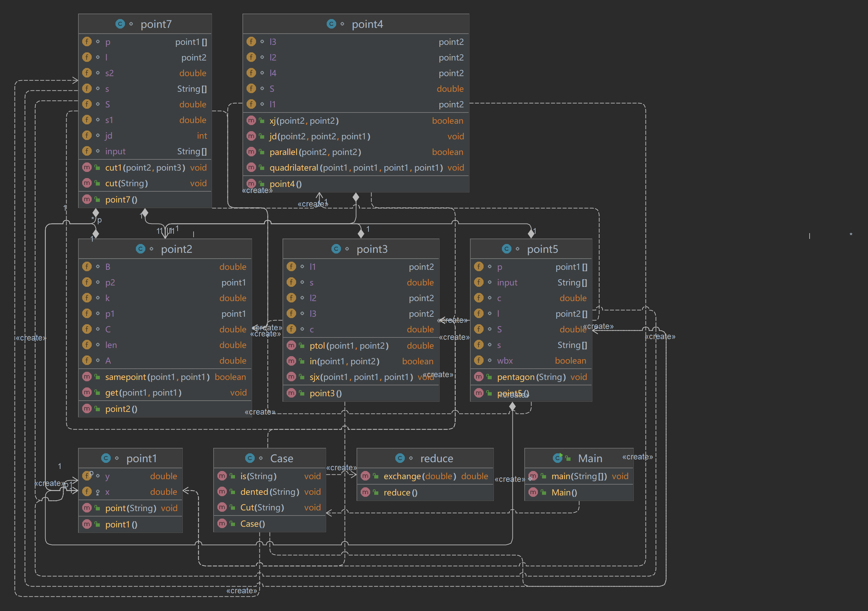Click the B field row in point2

(165, 266)
